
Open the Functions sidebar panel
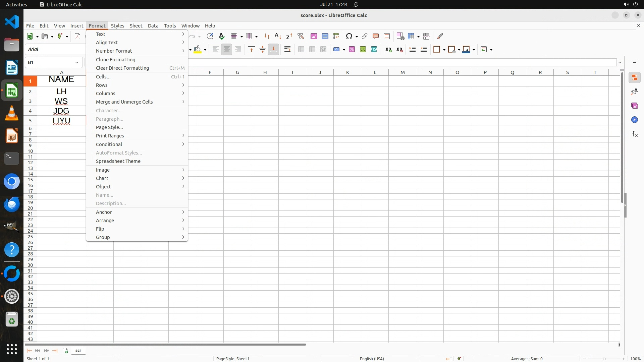click(x=635, y=134)
